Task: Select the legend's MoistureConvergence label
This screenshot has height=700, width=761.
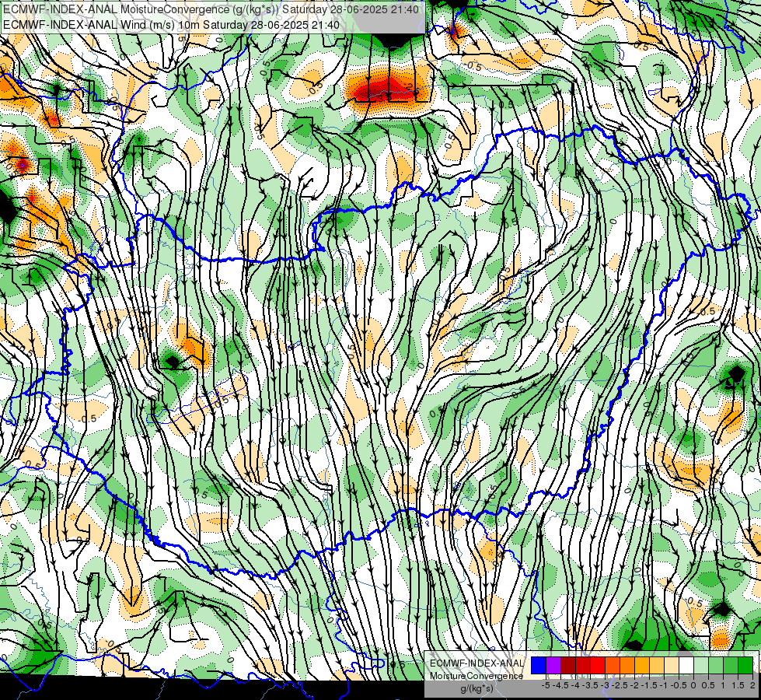Action: tap(476, 676)
